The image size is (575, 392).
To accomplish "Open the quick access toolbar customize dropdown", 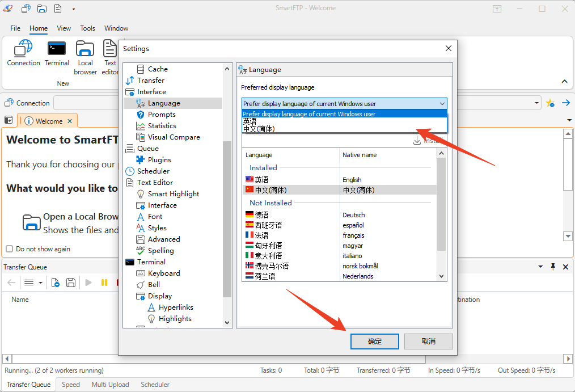I will coord(73,9).
